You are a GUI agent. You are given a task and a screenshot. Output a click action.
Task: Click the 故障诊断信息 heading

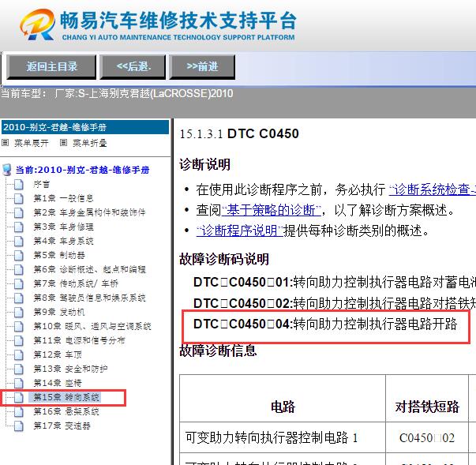pos(218,351)
